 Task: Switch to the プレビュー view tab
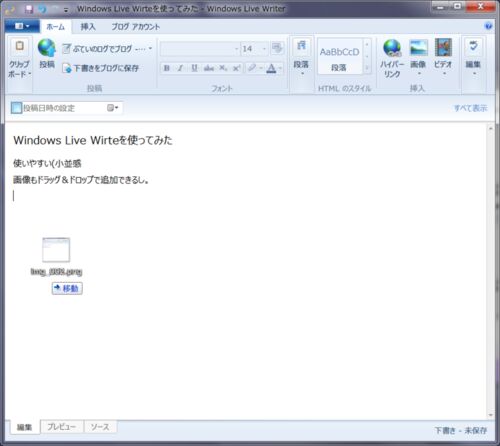point(61,427)
